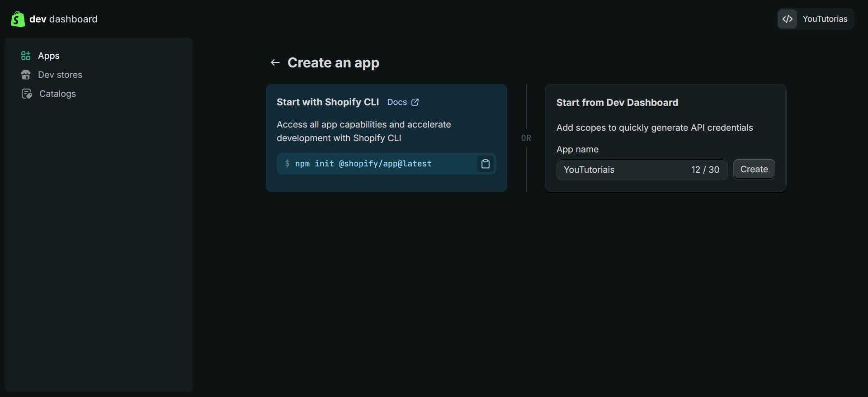
Task: Click the Catalogs icon in sidebar
Action: click(27, 94)
